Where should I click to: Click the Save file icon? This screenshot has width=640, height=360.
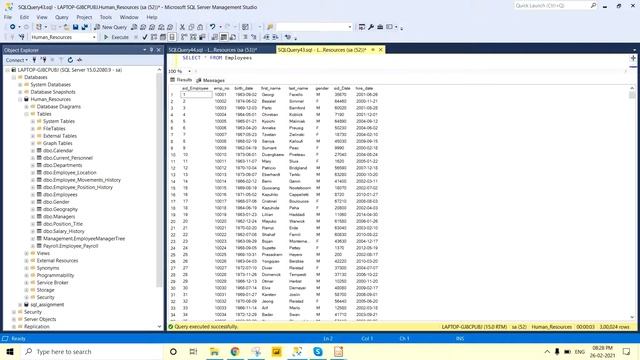click(x=76, y=27)
